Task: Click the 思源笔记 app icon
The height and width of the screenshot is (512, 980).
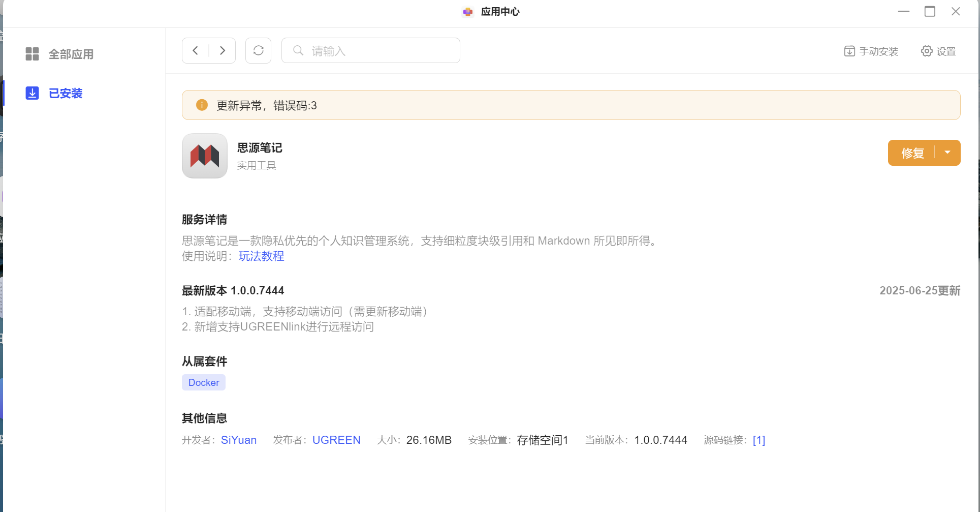Action: tap(205, 156)
